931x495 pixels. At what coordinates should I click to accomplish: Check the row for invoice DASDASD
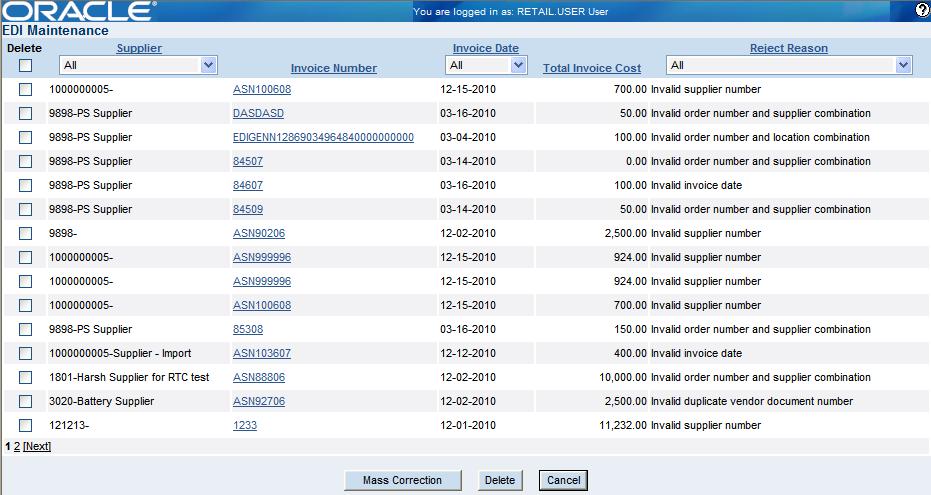coord(25,113)
